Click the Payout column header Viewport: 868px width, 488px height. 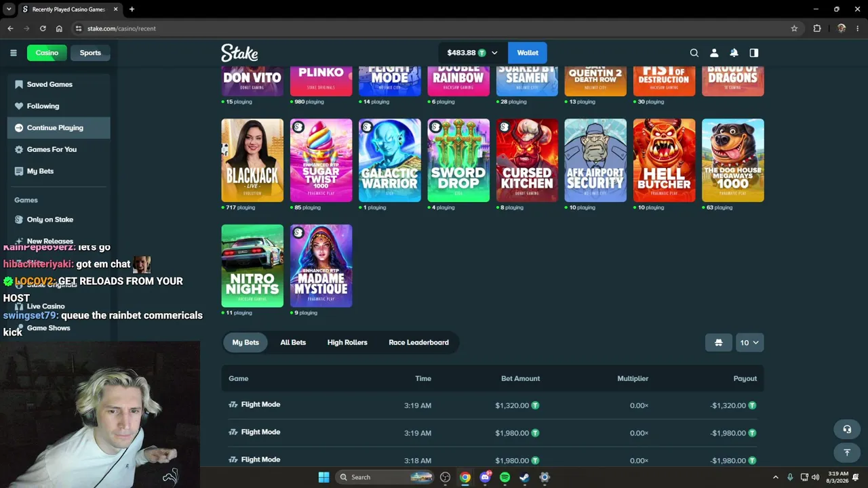745,378
